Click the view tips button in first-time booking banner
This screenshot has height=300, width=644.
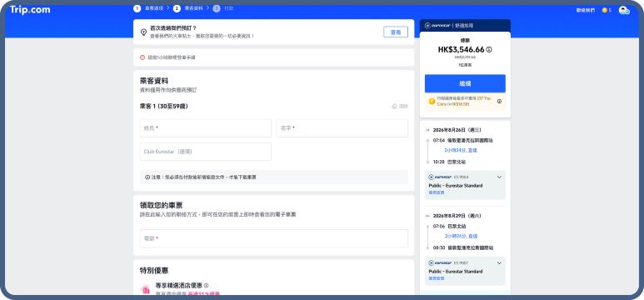[x=396, y=32]
